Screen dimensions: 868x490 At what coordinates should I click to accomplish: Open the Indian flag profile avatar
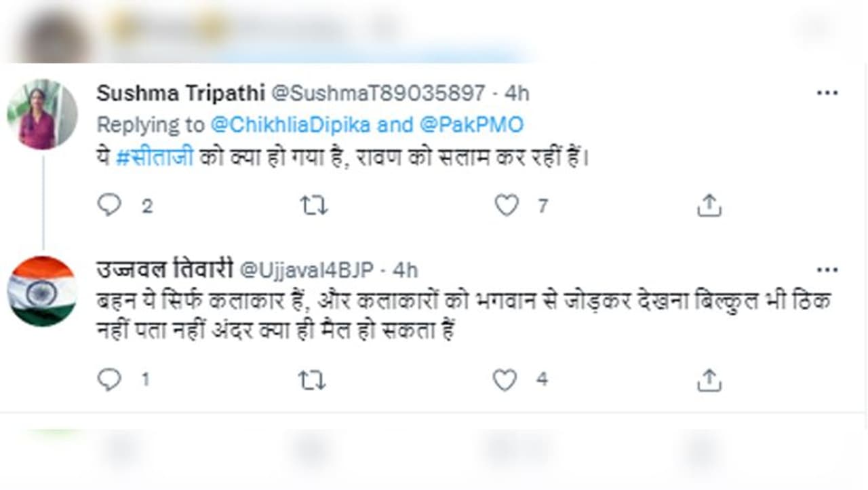41,291
